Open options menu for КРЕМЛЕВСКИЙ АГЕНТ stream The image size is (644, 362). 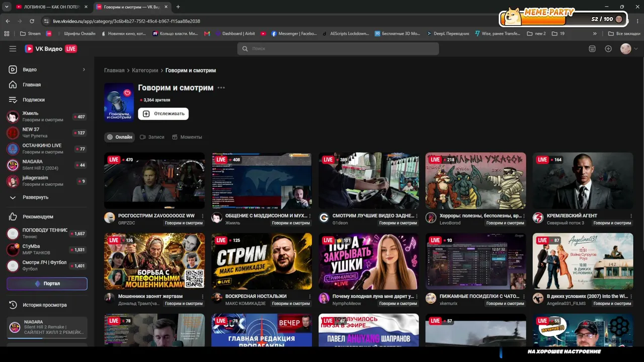click(x=631, y=216)
